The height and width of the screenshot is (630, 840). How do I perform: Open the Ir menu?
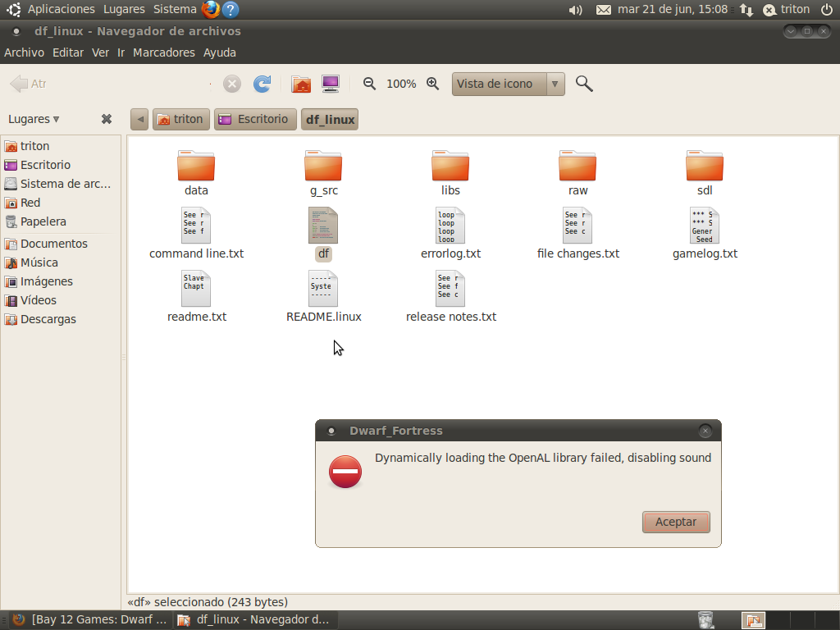121,52
